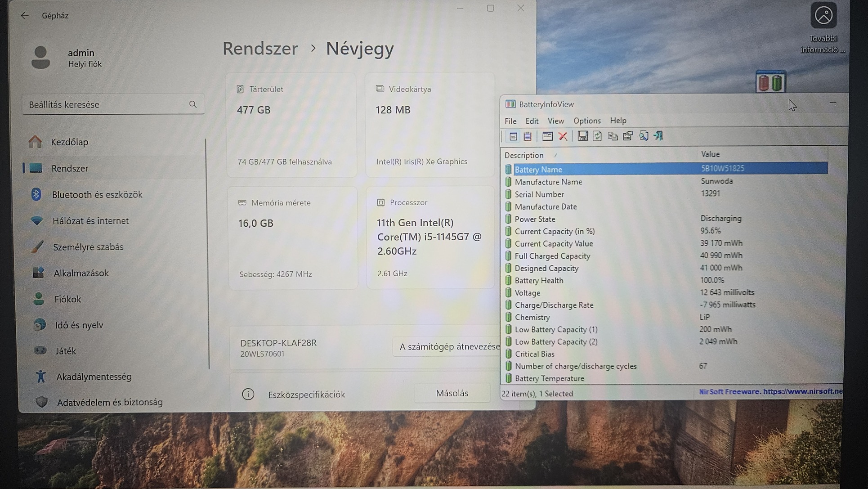868x489 pixels.
Task: Click the Save floppy disk toolbar icon
Action: pos(582,136)
